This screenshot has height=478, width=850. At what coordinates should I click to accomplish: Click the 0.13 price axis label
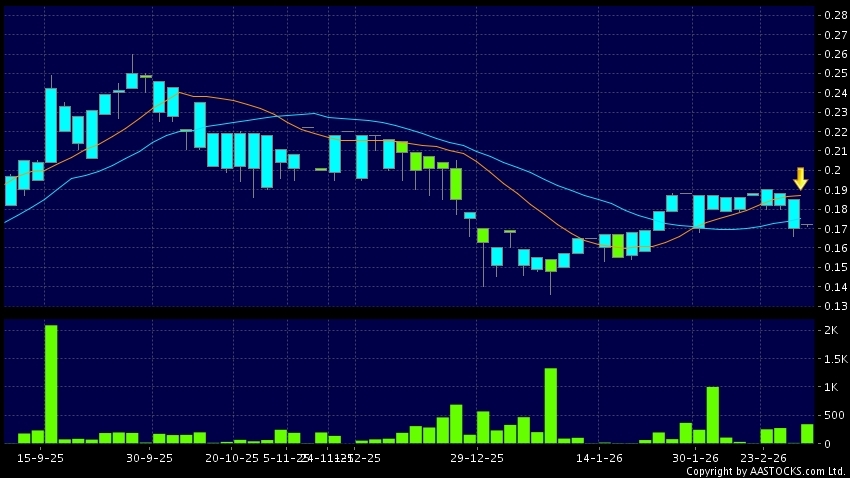tap(833, 306)
